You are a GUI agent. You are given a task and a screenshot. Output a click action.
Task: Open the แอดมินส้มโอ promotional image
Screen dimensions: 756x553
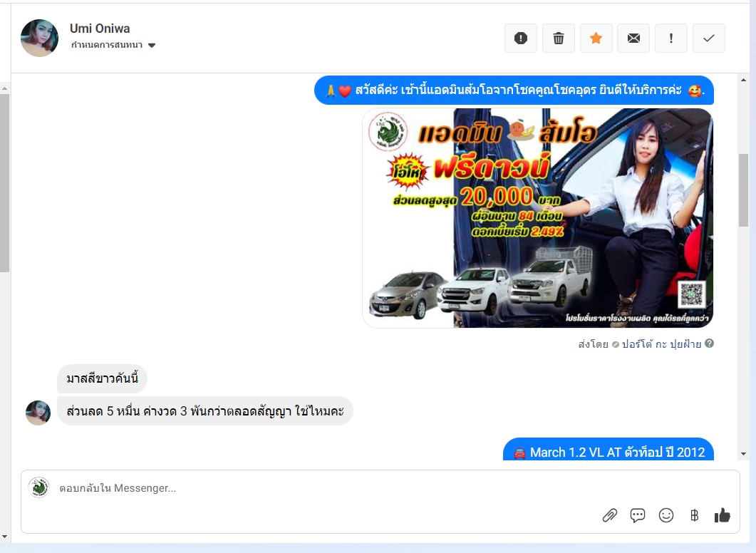(x=537, y=218)
